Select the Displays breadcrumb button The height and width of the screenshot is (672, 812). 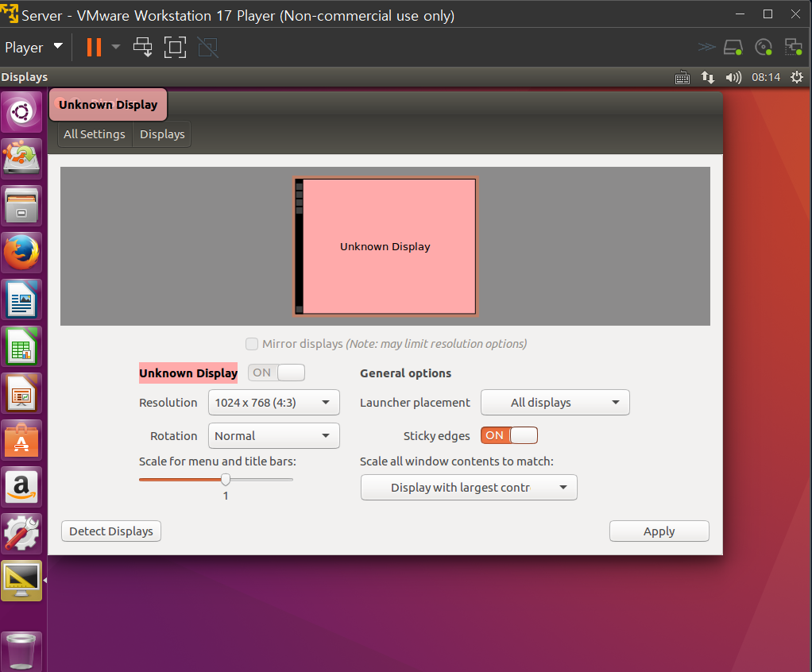162,134
